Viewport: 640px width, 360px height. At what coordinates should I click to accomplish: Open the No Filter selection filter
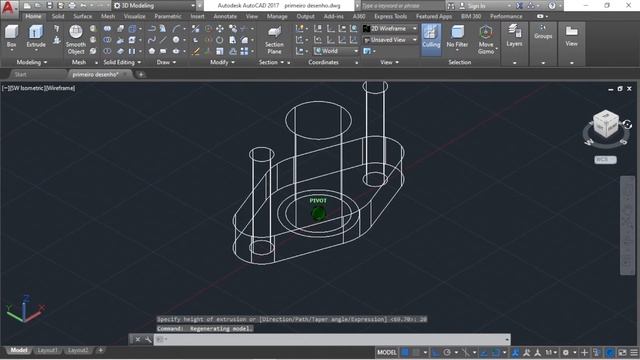[x=457, y=37]
